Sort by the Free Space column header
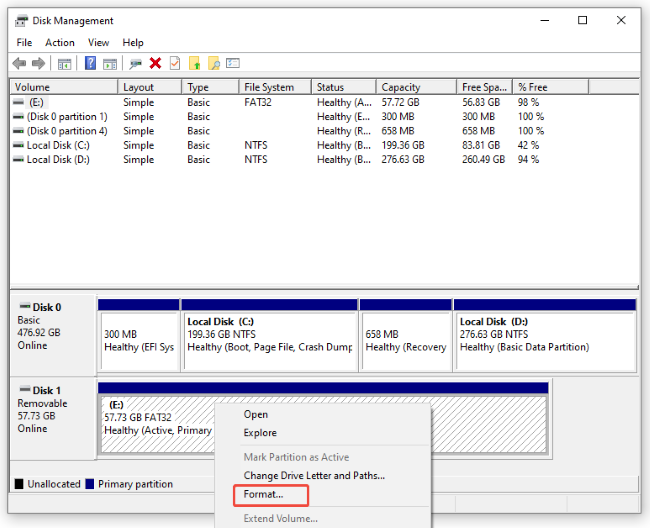The width and height of the screenshot is (650, 528). tap(485, 87)
